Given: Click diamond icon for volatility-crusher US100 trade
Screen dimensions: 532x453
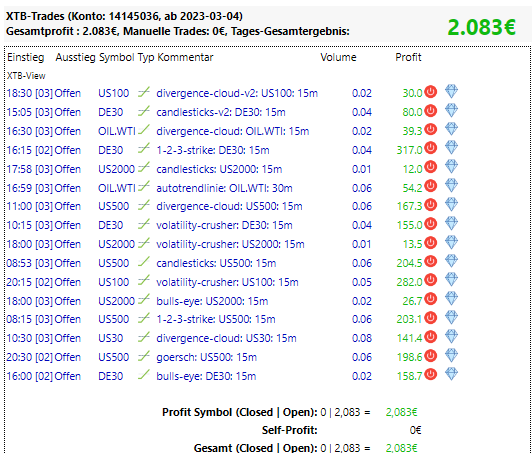Looking at the screenshot, I should click(451, 280).
